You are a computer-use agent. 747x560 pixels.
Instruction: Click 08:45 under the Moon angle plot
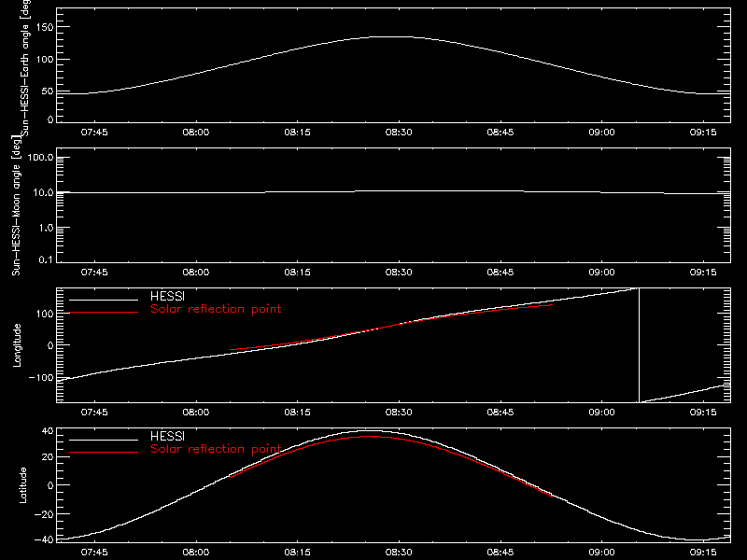[x=500, y=273]
